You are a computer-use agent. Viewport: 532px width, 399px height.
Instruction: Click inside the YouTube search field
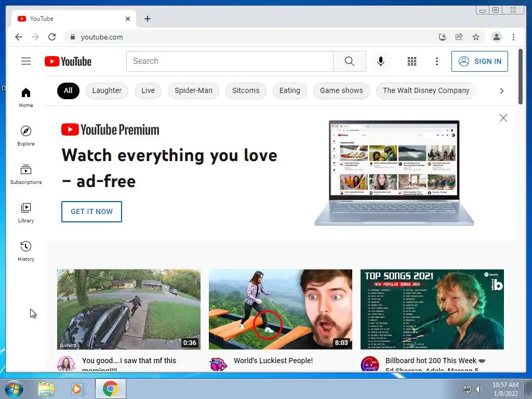pos(230,61)
